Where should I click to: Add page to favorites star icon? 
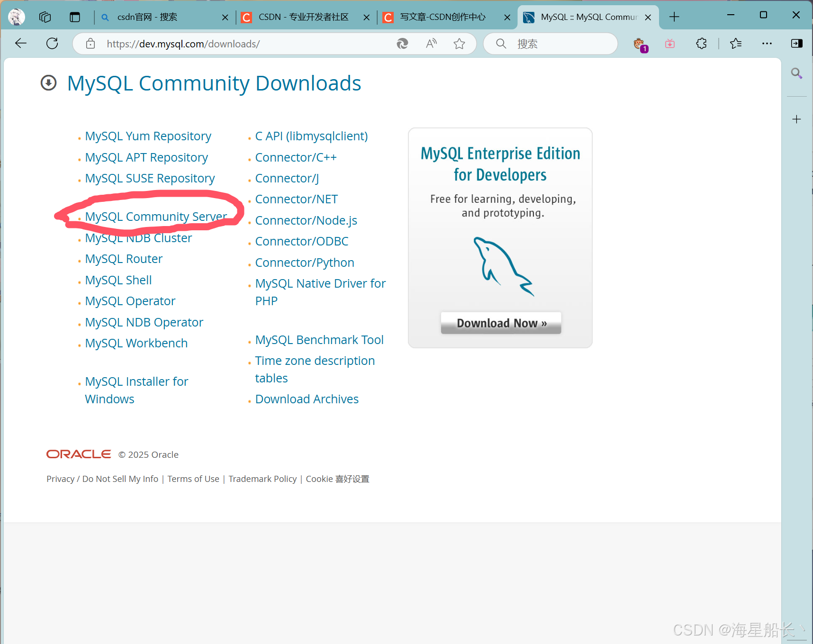[x=459, y=44]
